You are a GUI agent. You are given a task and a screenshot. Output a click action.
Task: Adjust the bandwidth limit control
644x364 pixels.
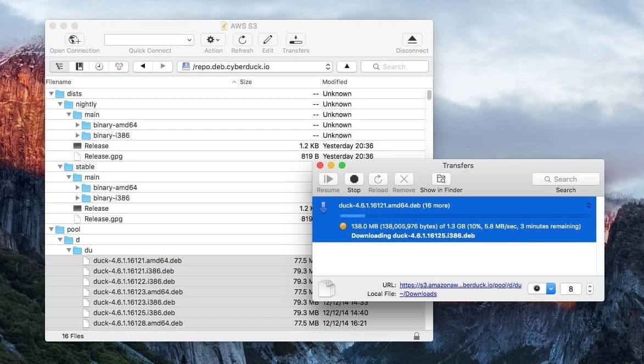pos(541,288)
